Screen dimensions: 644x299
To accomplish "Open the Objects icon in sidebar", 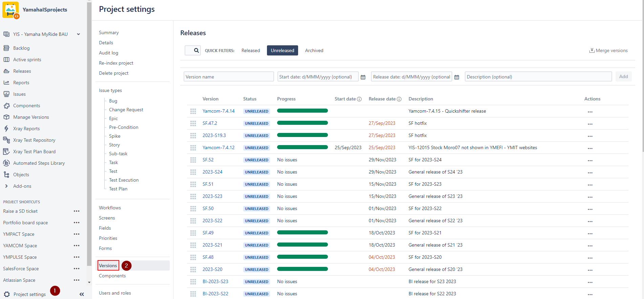I will pyautogui.click(x=6, y=175).
